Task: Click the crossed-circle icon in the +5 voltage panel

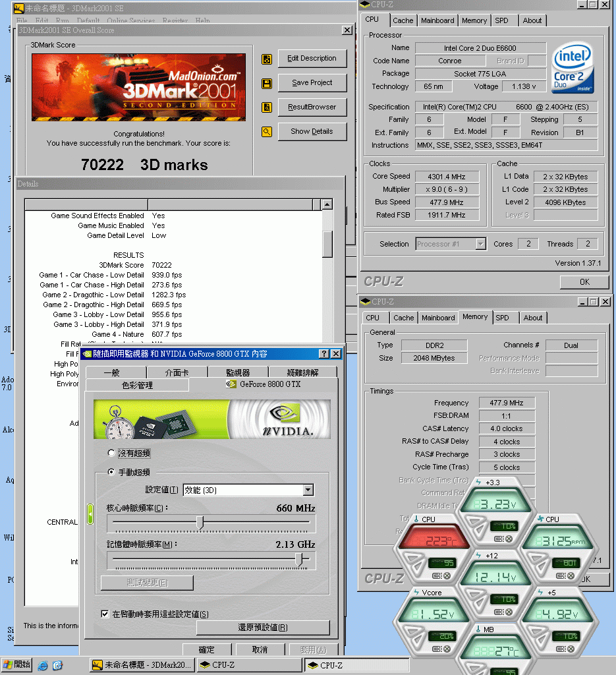Action: click(571, 649)
